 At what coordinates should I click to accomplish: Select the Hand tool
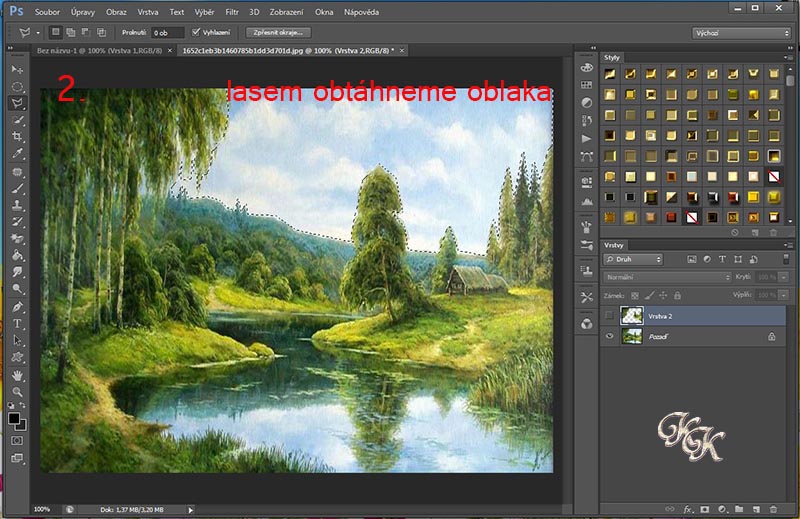pos(17,376)
